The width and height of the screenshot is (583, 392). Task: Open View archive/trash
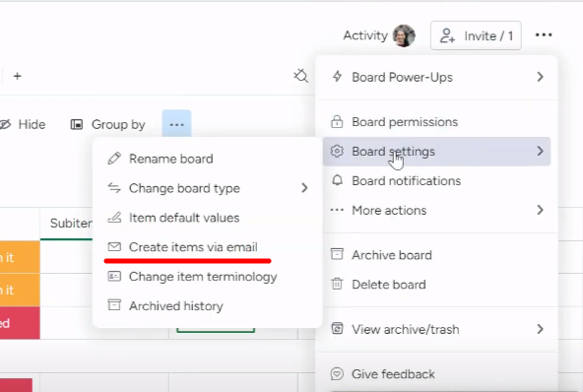436,329
